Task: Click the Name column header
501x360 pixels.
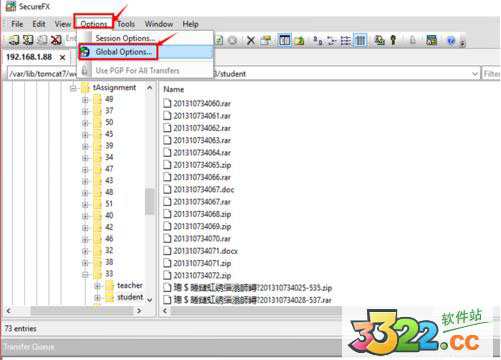Action: pyautogui.click(x=174, y=89)
